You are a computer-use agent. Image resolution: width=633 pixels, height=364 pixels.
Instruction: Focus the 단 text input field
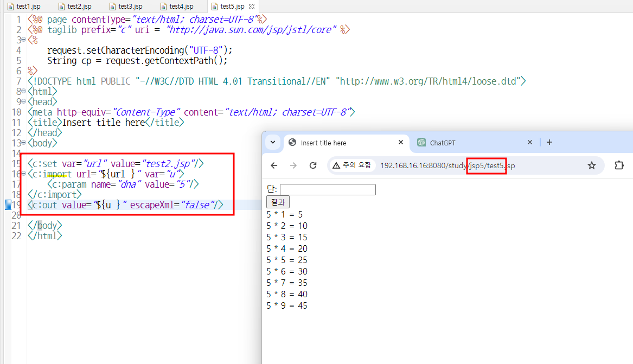pos(328,189)
